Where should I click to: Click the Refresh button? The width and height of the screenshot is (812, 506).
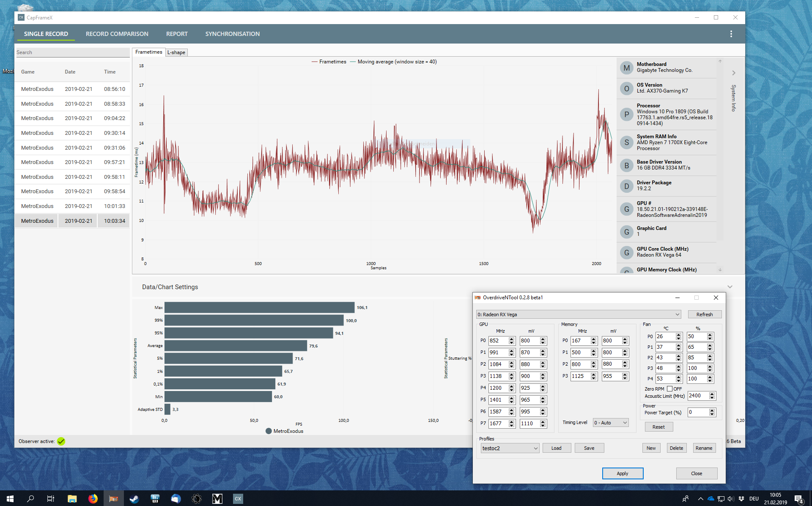(x=704, y=315)
